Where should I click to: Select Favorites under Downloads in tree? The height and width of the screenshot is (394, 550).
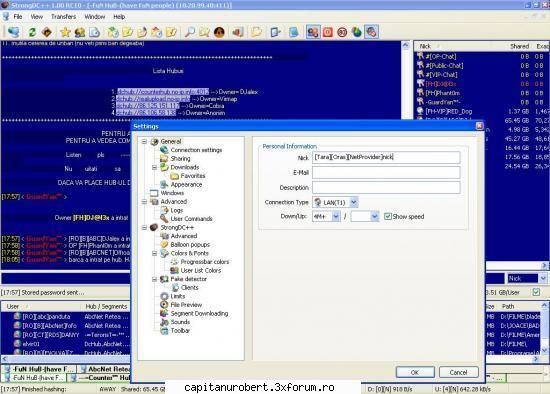[x=193, y=176]
